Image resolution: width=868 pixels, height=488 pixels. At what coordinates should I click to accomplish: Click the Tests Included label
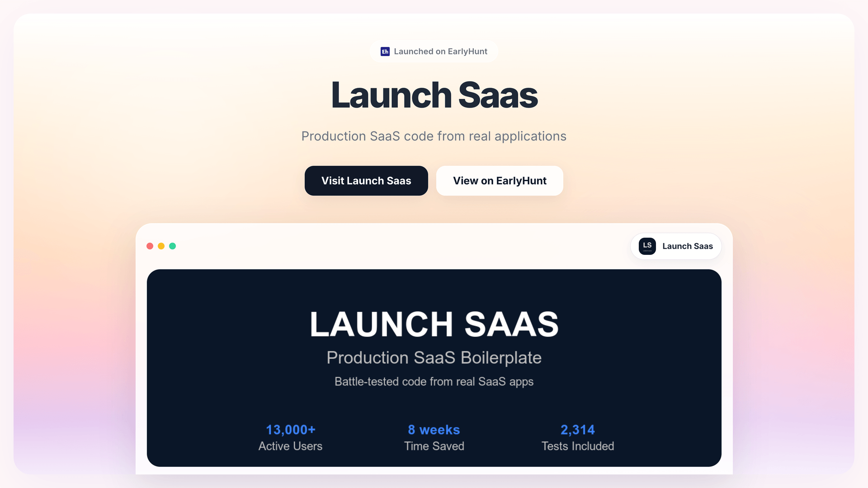[x=578, y=446]
